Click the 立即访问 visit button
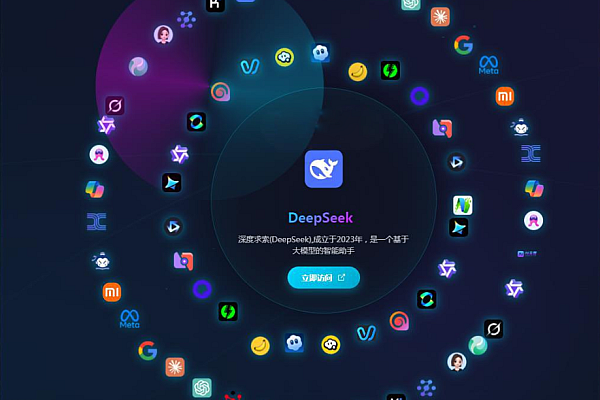Viewport: 600px width, 400px height. 323,278
